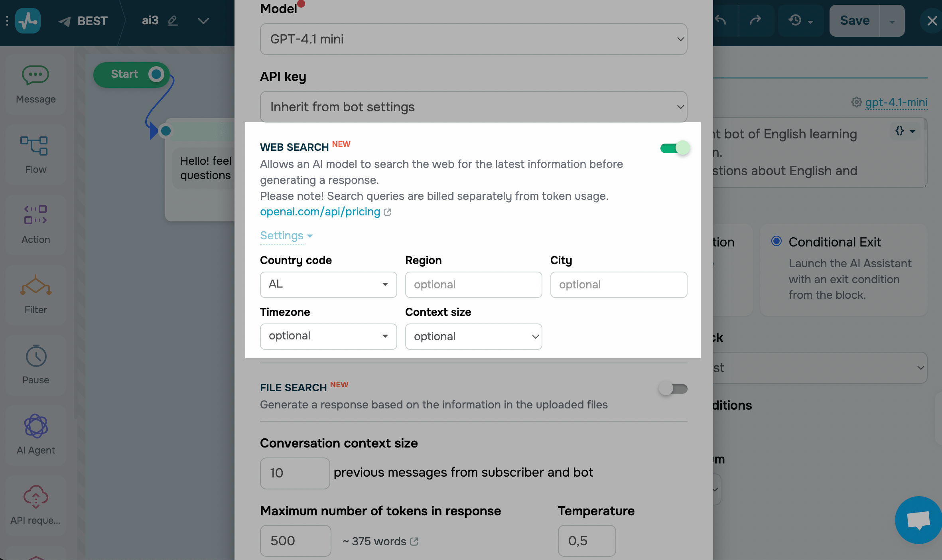
Task: Open the Context size dropdown
Action: click(473, 336)
